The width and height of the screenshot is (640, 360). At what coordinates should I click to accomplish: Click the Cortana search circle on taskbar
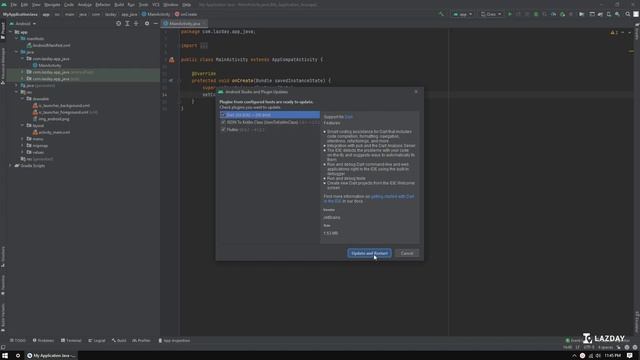[18, 356]
